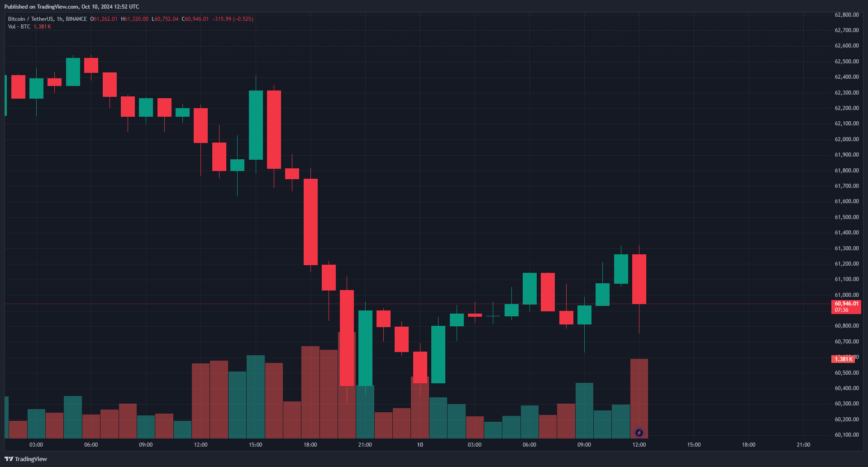The height and width of the screenshot is (467, 868).
Task: Click the red 60,946.01 current price axis tag
Action: click(x=846, y=304)
